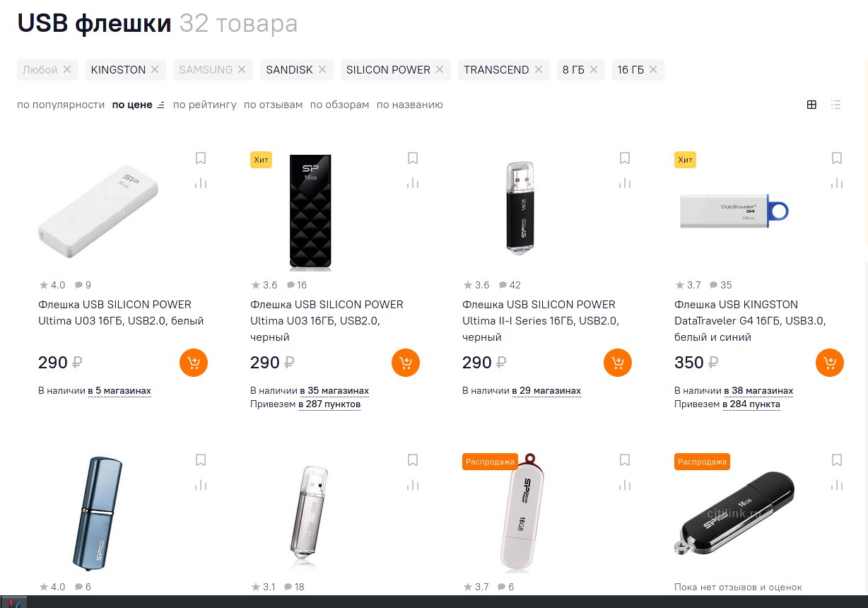Viewport: 868px width, 608px height.
Task: Add Kingston DataTraveler G4 to cart
Action: pos(830,363)
